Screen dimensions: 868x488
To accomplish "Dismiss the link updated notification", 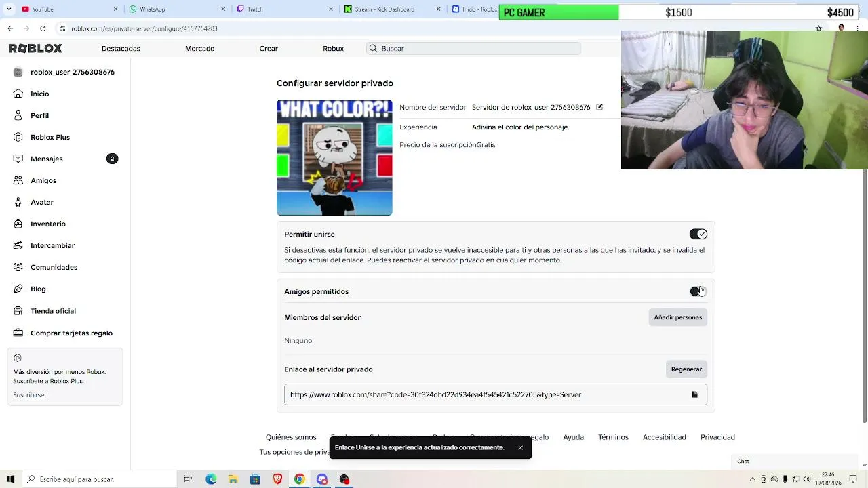I will point(520,448).
